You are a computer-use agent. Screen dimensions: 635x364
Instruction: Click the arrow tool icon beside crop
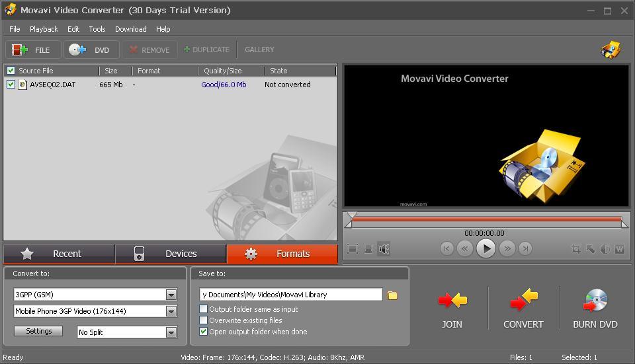tap(591, 249)
